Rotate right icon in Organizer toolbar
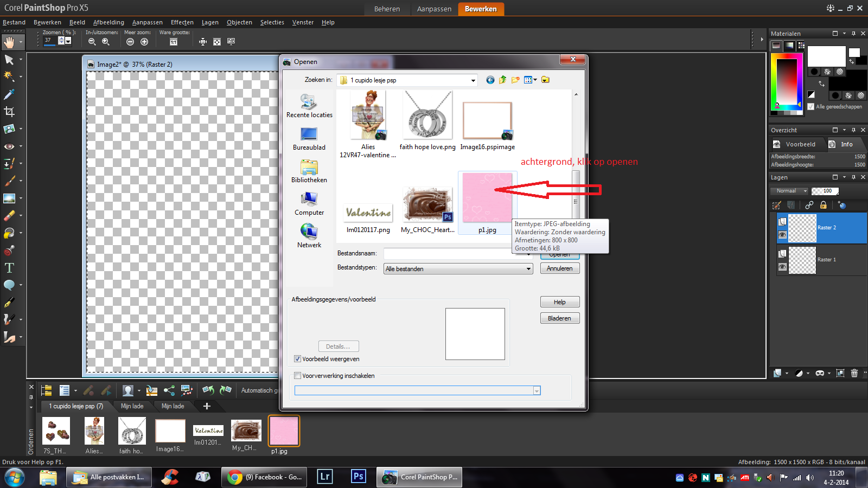Image resolution: width=868 pixels, height=488 pixels. [226, 390]
